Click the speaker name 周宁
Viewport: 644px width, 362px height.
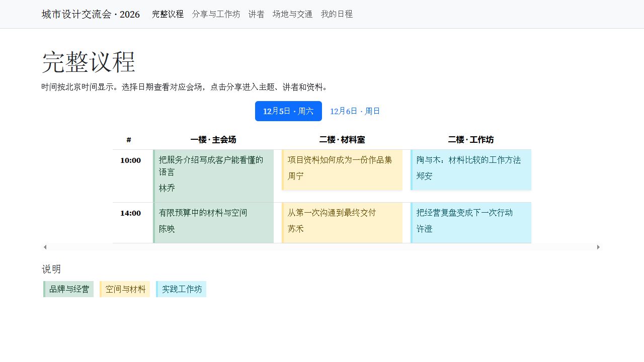point(296,176)
